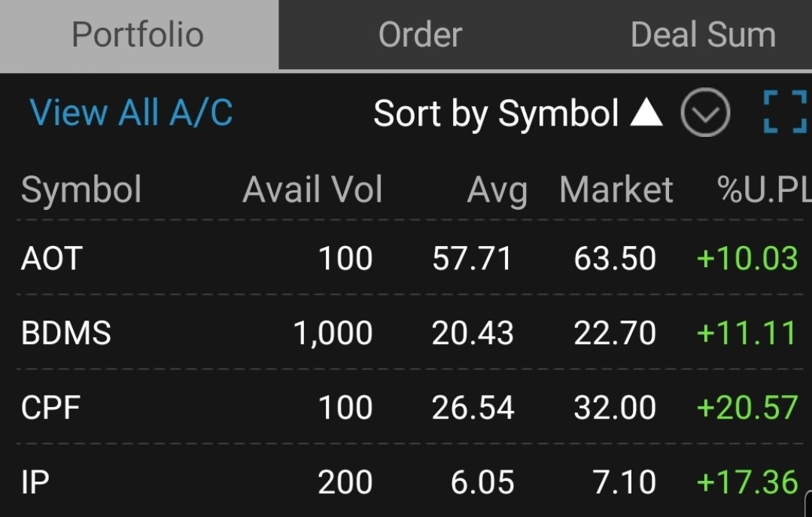Tap BDMS market price 22.70
The height and width of the screenshot is (517, 812).
[x=615, y=333]
